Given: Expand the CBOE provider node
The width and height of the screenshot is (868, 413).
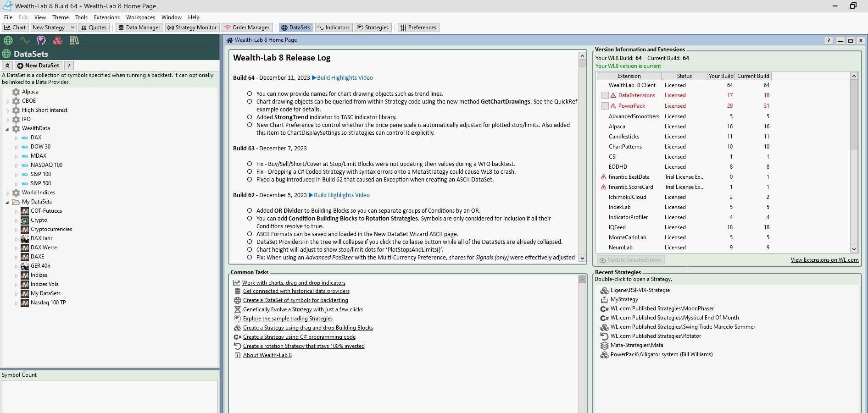Looking at the screenshot, I should [7, 101].
